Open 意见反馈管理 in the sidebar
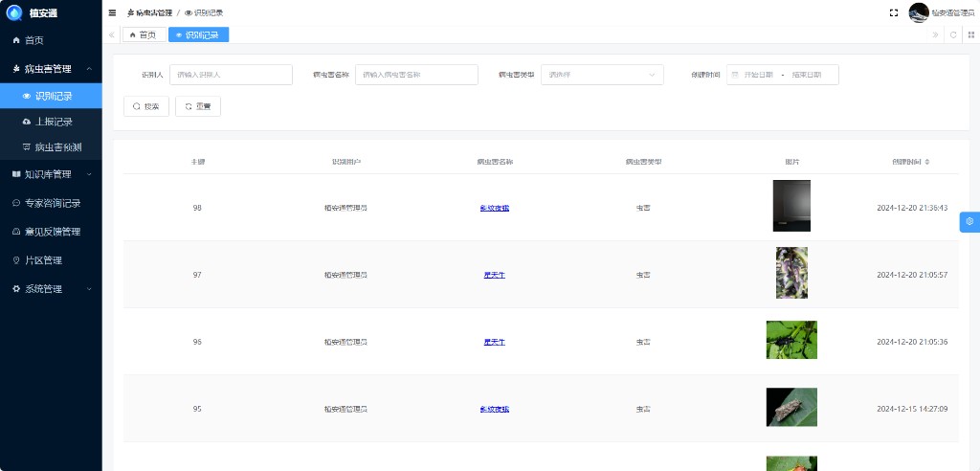The height and width of the screenshot is (471, 980). 51,232
